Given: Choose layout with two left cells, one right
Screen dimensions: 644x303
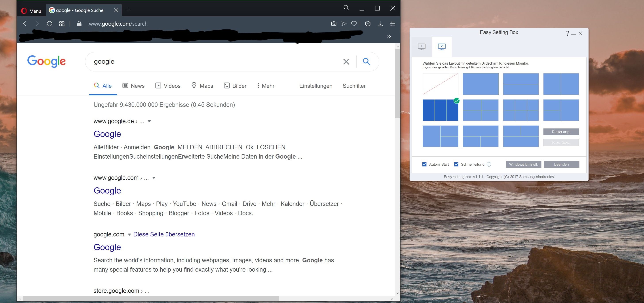Looking at the screenshot, I should (x=561, y=110).
